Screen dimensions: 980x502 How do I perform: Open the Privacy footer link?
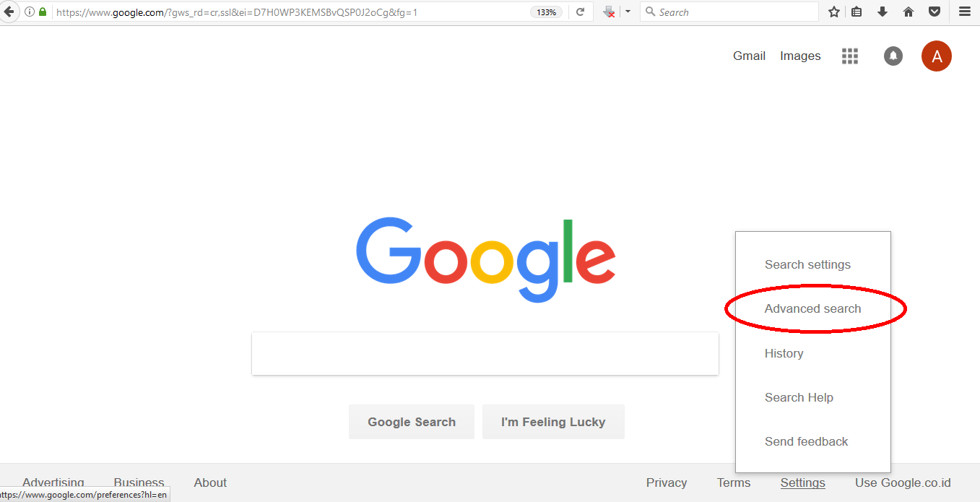pyautogui.click(x=667, y=482)
